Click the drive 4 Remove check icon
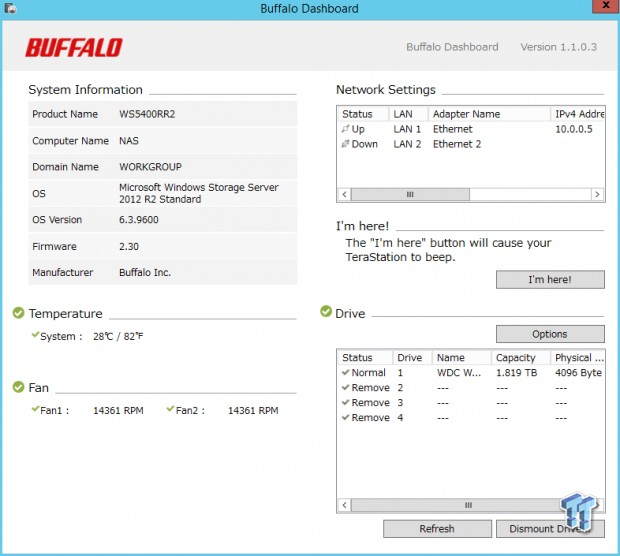This screenshot has height=556, width=620. pyautogui.click(x=346, y=418)
